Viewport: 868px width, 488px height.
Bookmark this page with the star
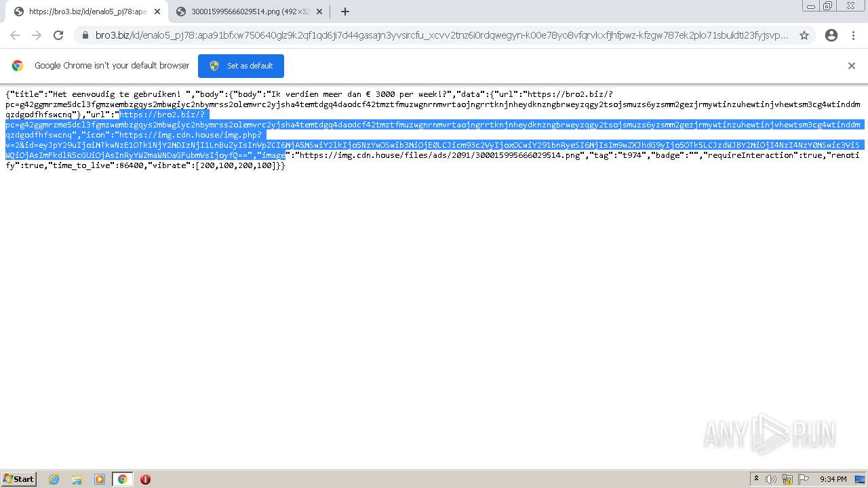[804, 35]
